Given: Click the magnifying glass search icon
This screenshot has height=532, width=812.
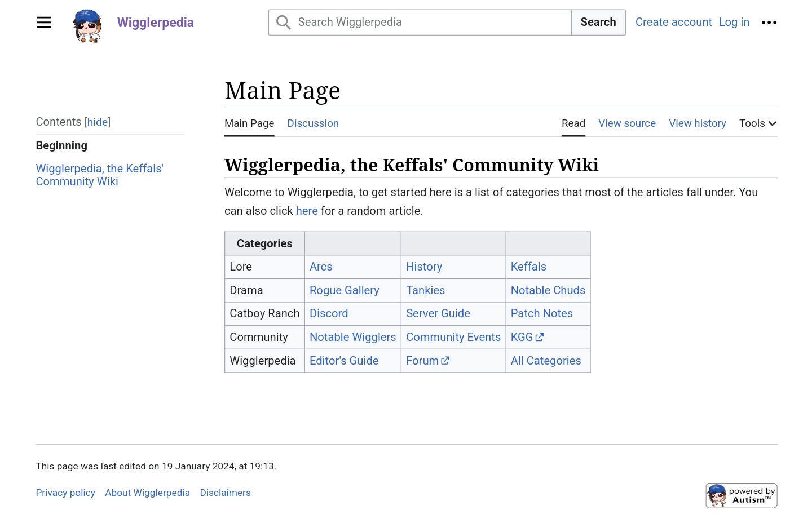Looking at the screenshot, I should point(284,23).
